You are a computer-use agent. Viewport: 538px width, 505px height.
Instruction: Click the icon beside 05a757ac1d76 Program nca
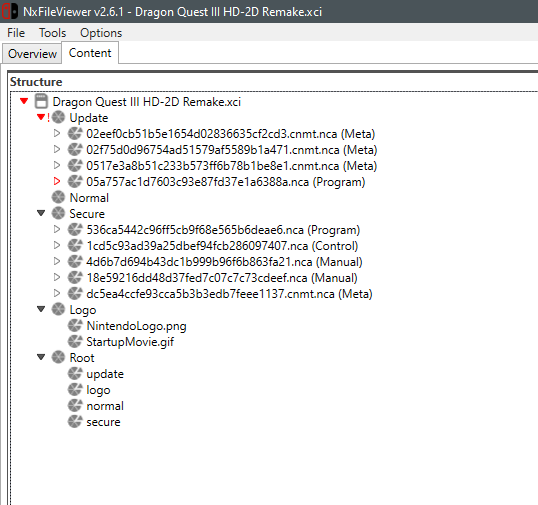pos(75,181)
